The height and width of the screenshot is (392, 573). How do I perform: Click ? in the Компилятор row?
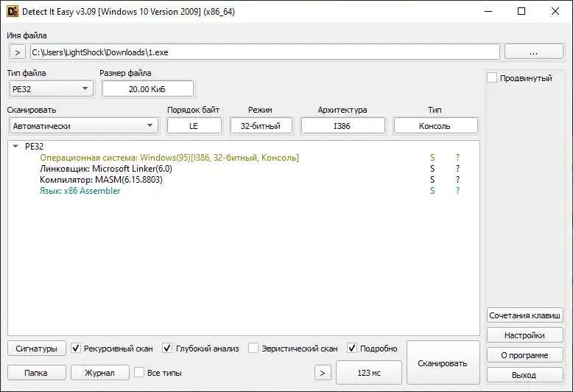pyautogui.click(x=457, y=180)
